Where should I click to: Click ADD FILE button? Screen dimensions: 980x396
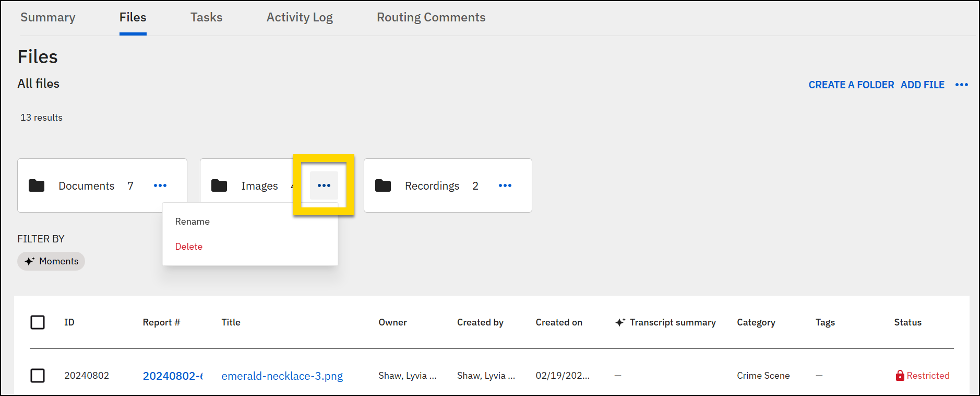click(923, 85)
